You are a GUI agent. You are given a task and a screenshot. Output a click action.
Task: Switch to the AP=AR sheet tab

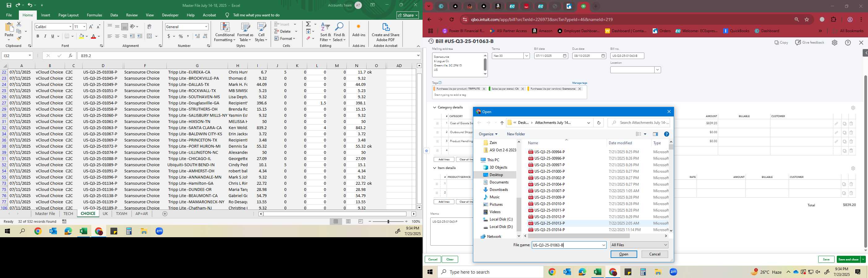142,214
